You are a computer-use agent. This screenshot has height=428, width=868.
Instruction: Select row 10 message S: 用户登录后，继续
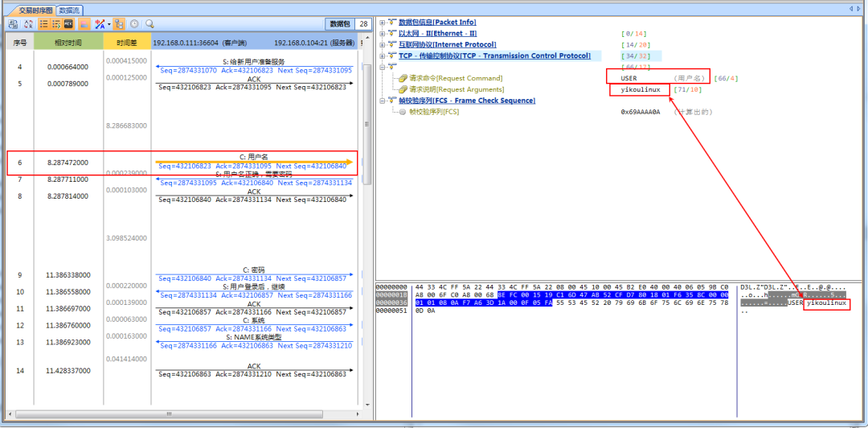(x=254, y=287)
